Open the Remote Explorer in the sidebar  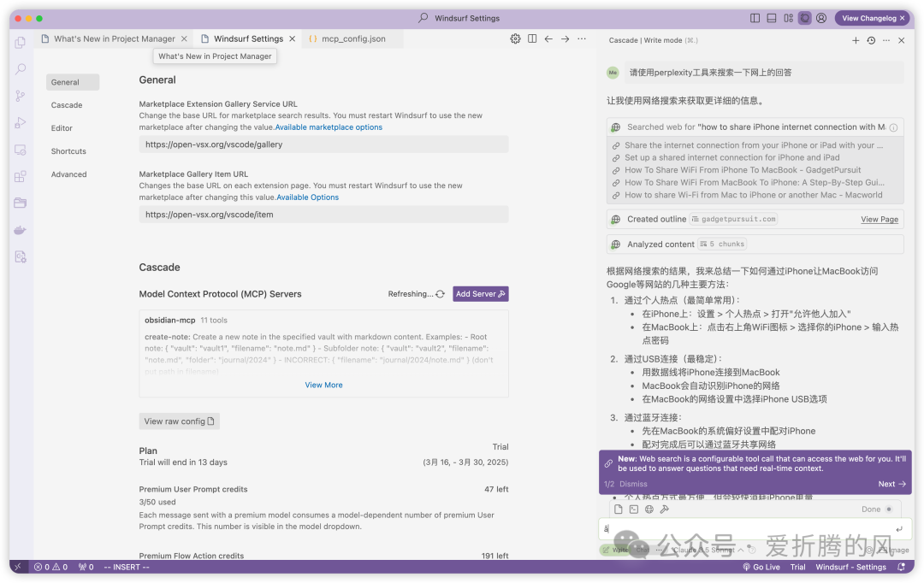tap(20, 148)
